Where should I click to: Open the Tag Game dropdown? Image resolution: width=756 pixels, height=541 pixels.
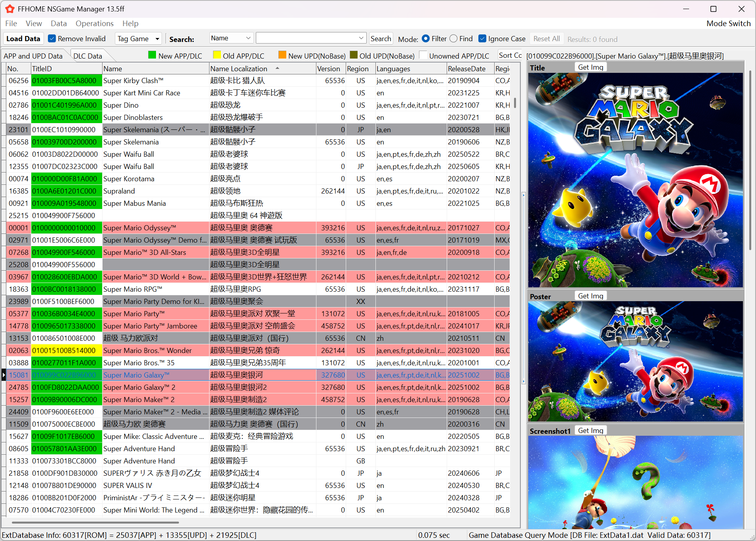[x=138, y=38]
